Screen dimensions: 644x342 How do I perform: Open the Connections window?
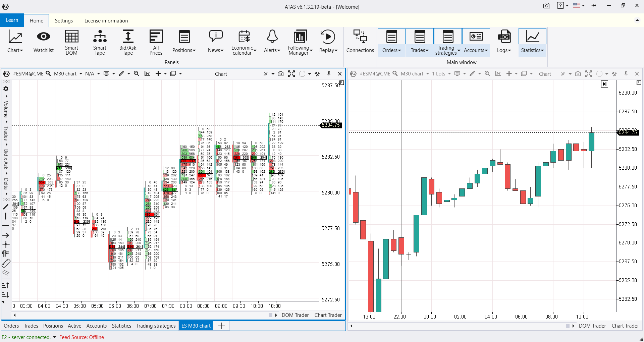pyautogui.click(x=360, y=42)
